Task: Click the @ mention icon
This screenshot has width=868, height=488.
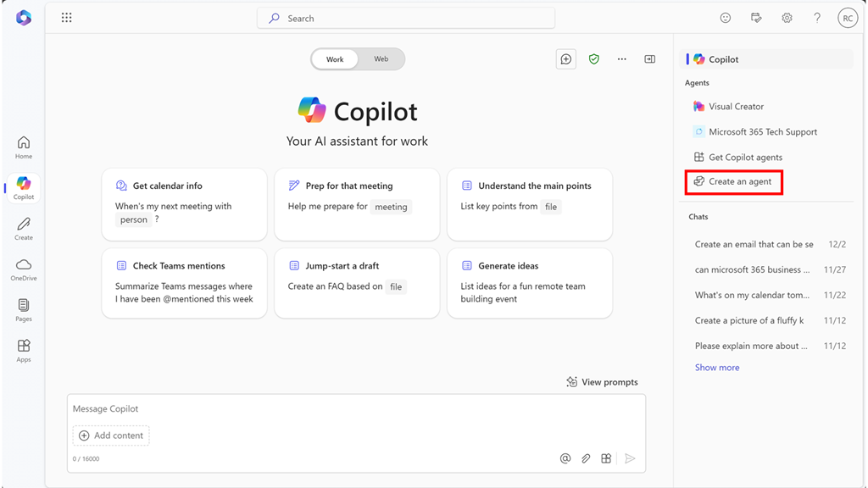Action: coord(565,458)
